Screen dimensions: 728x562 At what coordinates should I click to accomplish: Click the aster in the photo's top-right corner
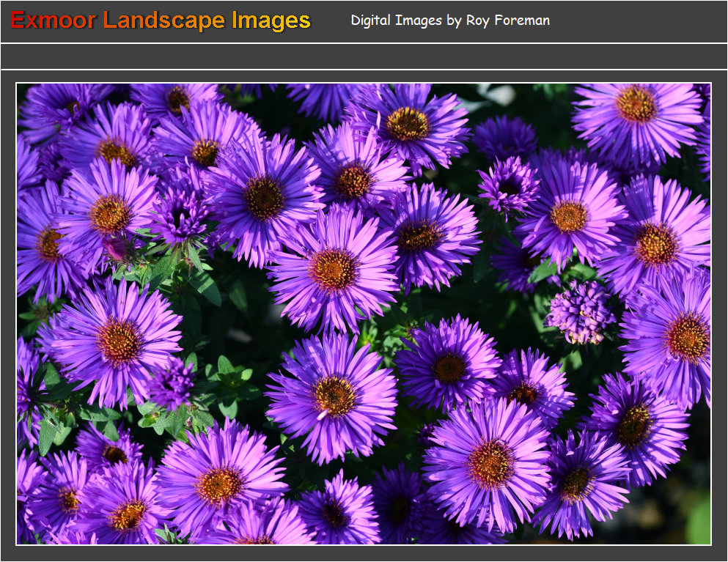point(636,106)
